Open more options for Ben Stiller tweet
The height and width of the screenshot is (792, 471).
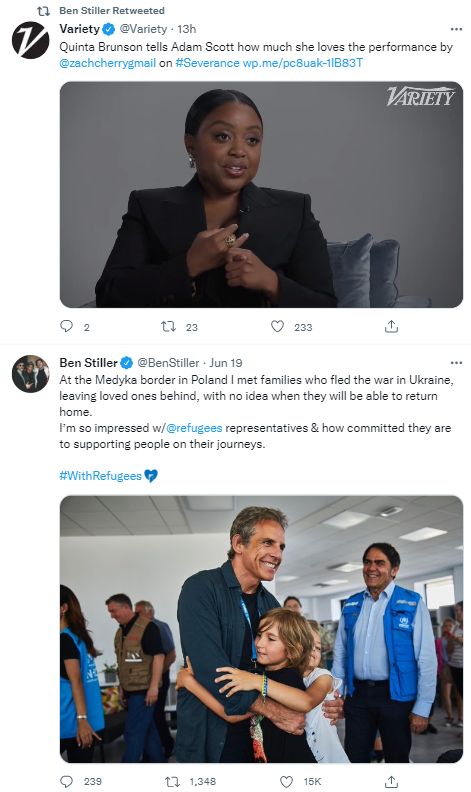coord(456,363)
